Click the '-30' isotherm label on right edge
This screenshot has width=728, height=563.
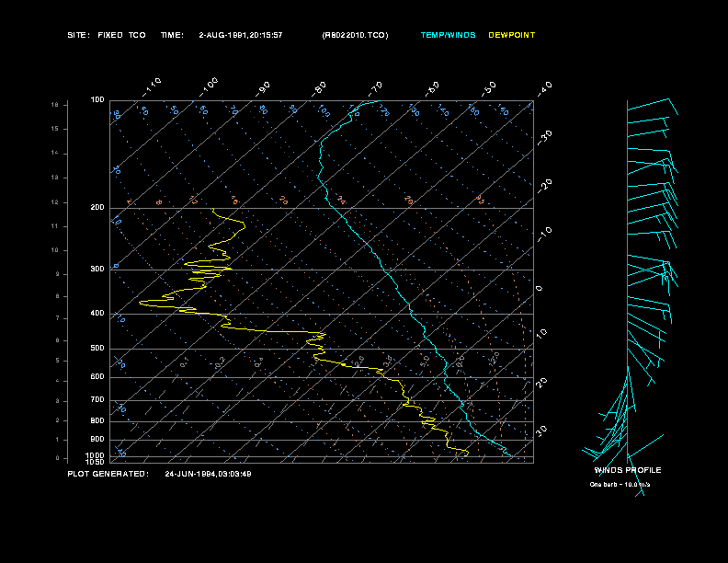point(545,137)
